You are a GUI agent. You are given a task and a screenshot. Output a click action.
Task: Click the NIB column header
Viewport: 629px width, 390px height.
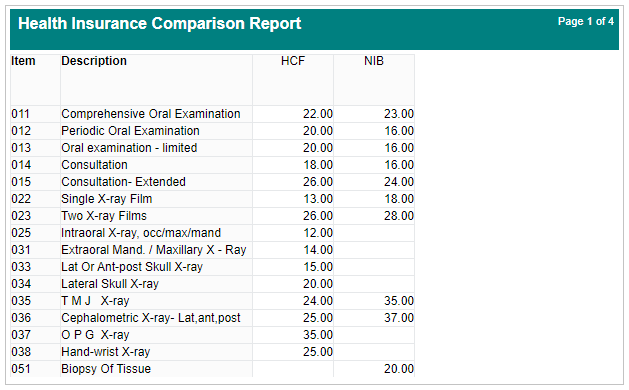click(x=374, y=61)
